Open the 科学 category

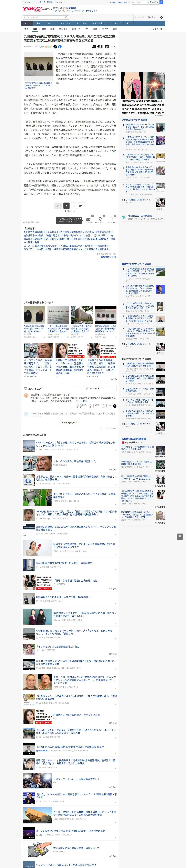[x=95, y=29]
